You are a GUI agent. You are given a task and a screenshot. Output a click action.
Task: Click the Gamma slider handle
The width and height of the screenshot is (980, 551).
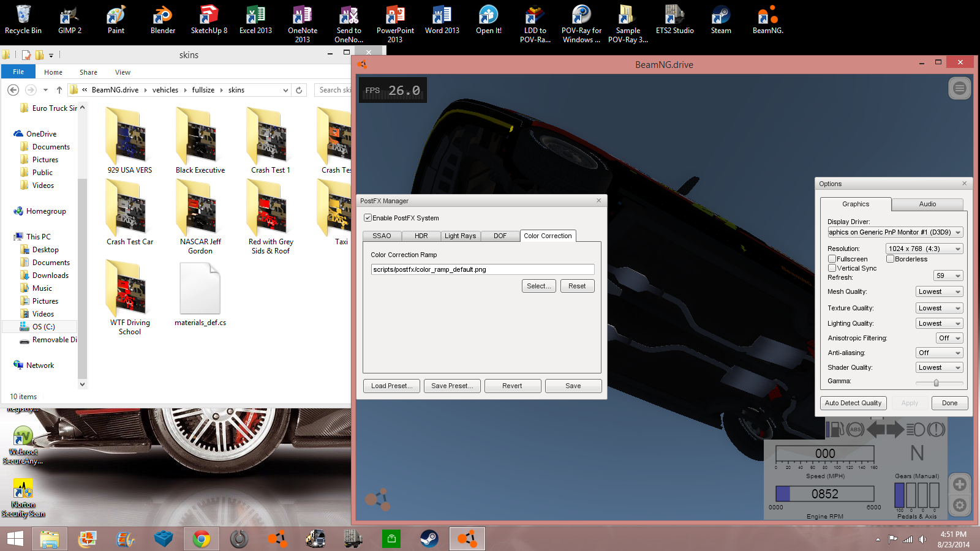click(x=936, y=383)
